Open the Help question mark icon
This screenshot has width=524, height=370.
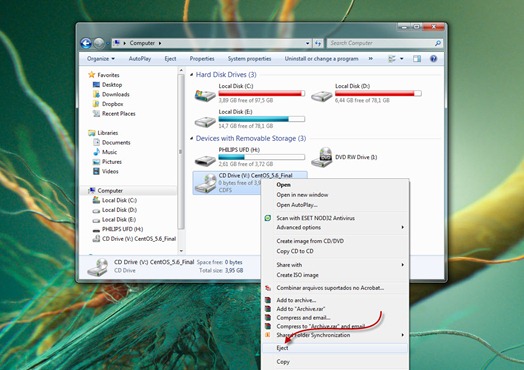click(433, 59)
